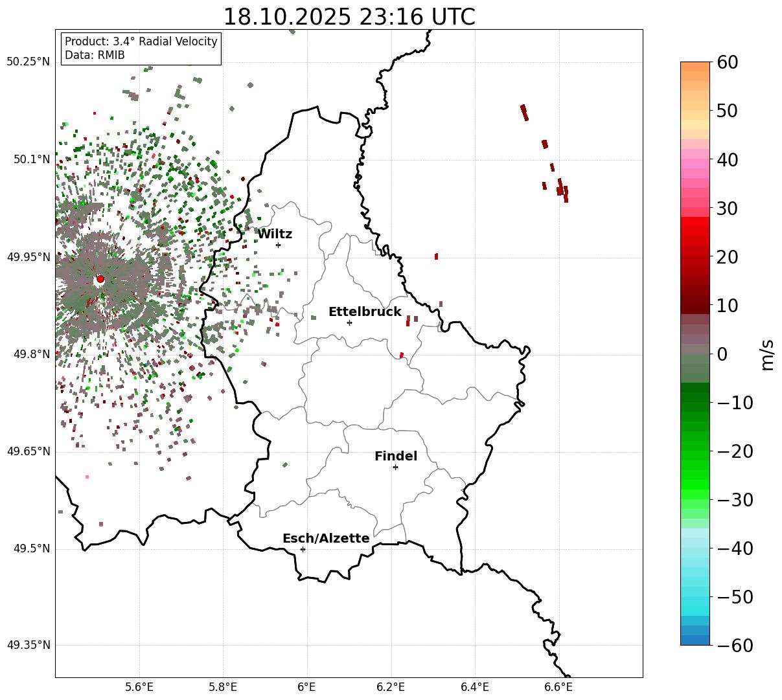Click the longitude label 6.4°E

[475, 687]
